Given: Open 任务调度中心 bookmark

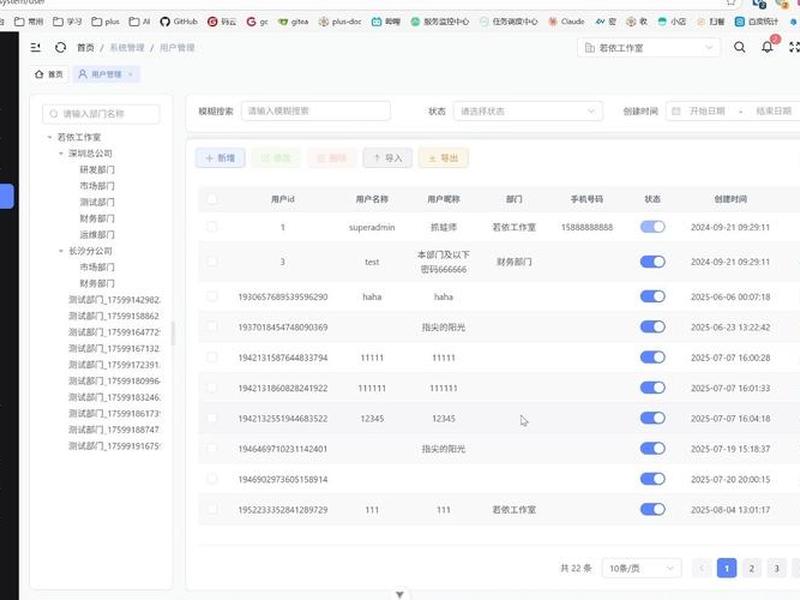Looking at the screenshot, I should click(509, 21).
